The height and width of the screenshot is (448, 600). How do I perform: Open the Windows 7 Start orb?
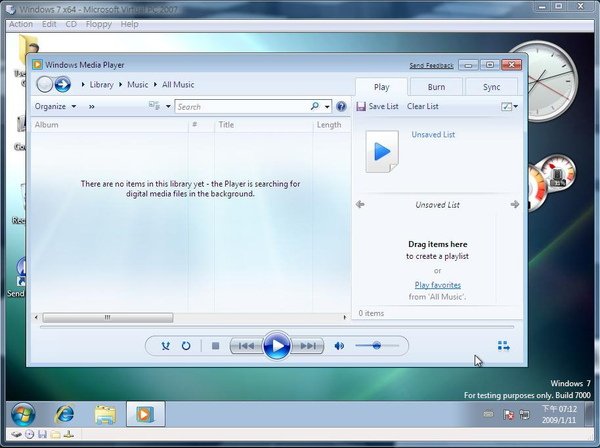[23, 414]
